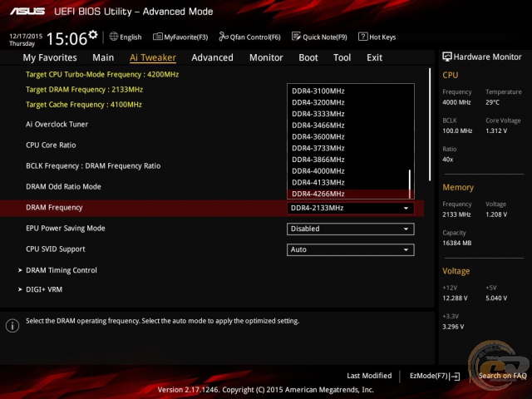Click the frequency list scrollbar thumb
The height and width of the screenshot is (399, 532).
point(410,184)
